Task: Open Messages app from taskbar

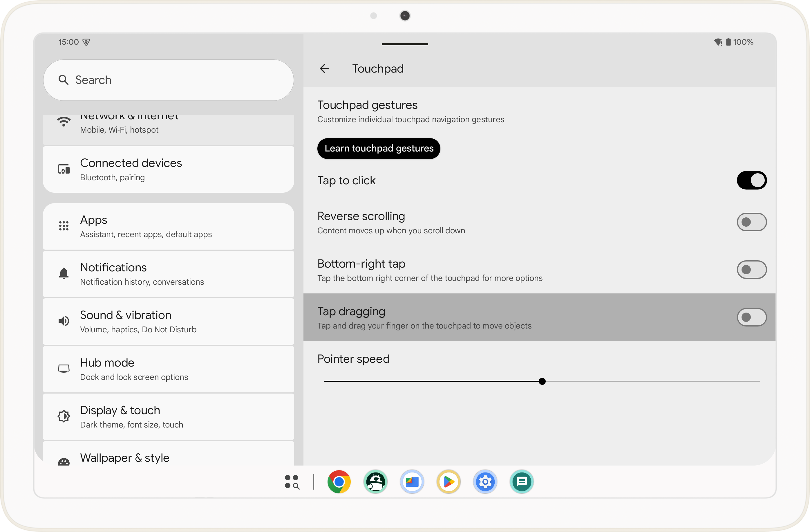Action: coord(521,482)
